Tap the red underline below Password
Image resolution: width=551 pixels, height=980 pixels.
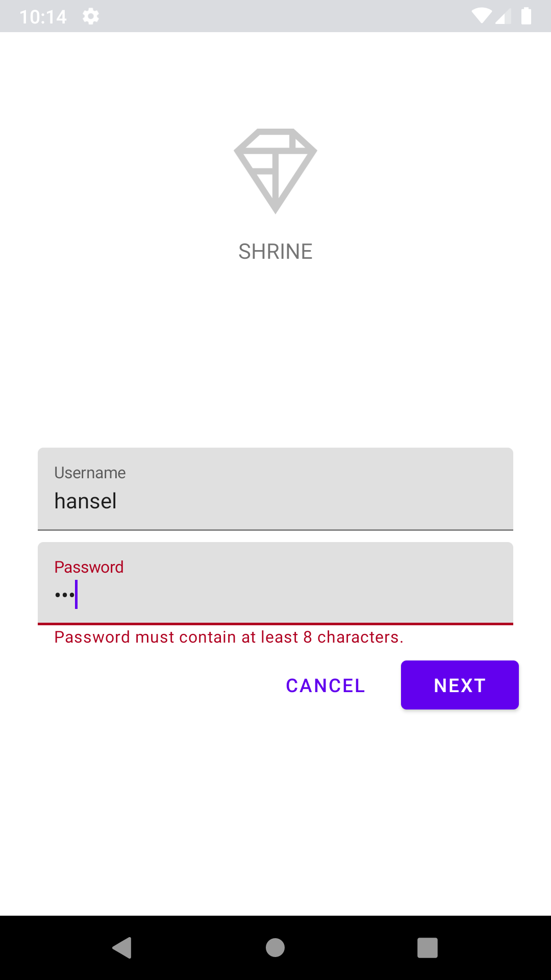click(275, 624)
